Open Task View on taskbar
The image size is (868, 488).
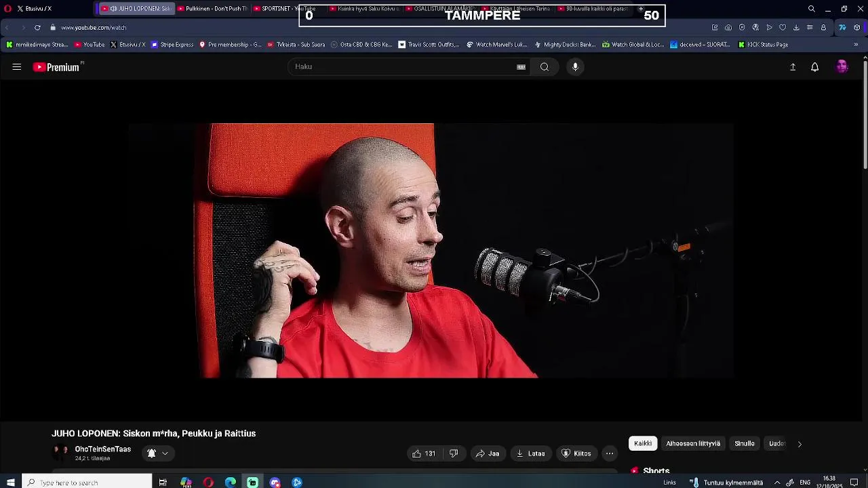click(x=163, y=483)
